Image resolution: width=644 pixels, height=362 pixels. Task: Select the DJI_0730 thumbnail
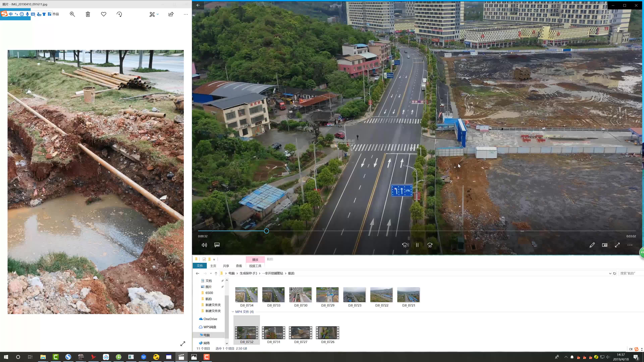click(x=300, y=295)
